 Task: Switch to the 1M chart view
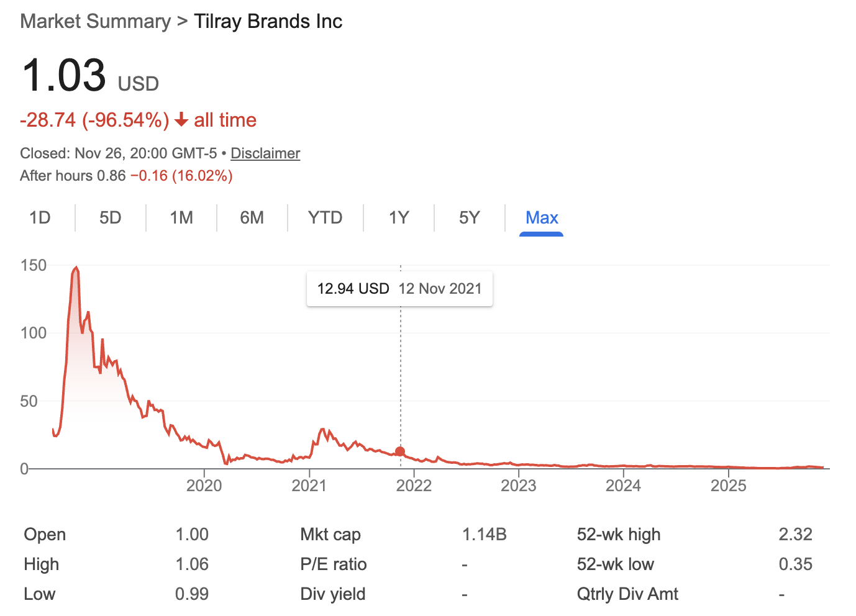click(x=181, y=218)
